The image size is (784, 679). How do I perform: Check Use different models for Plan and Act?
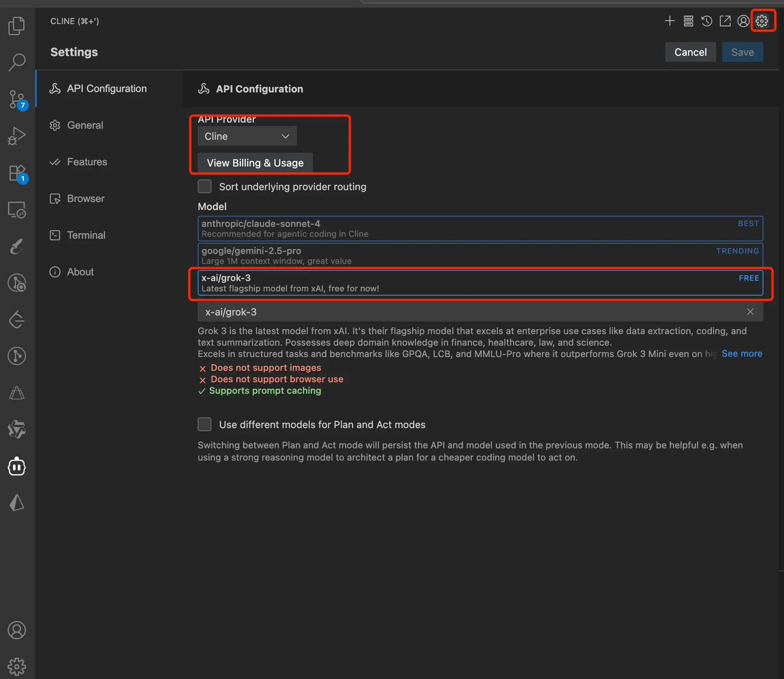click(205, 424)
